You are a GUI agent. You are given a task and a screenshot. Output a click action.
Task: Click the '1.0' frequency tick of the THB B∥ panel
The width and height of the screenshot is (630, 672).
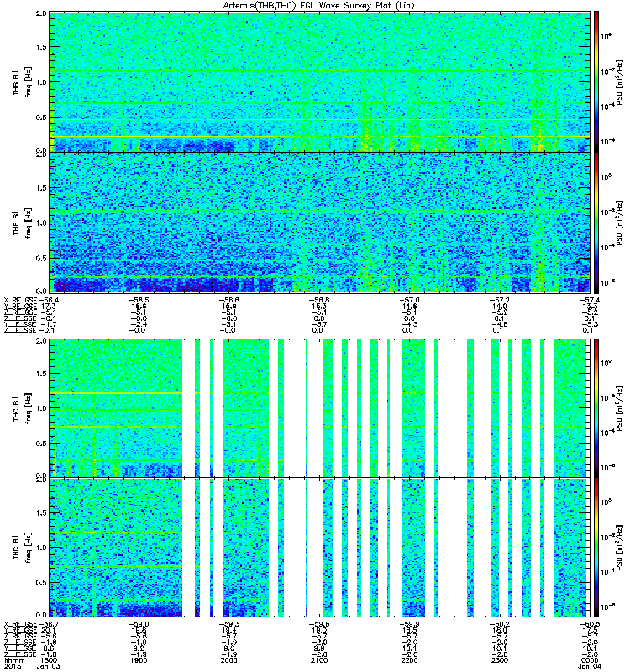point(41,223)
